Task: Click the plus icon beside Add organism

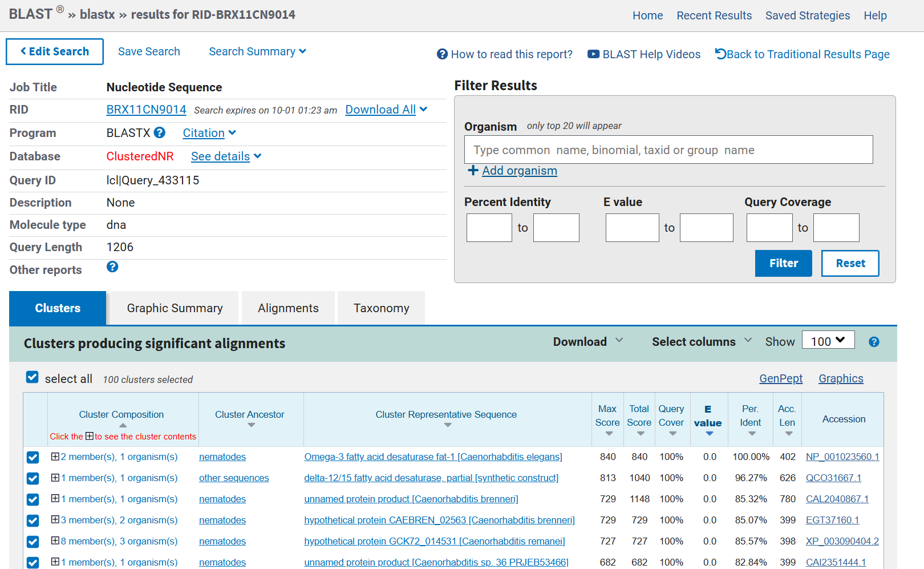Action: (473, 170)
